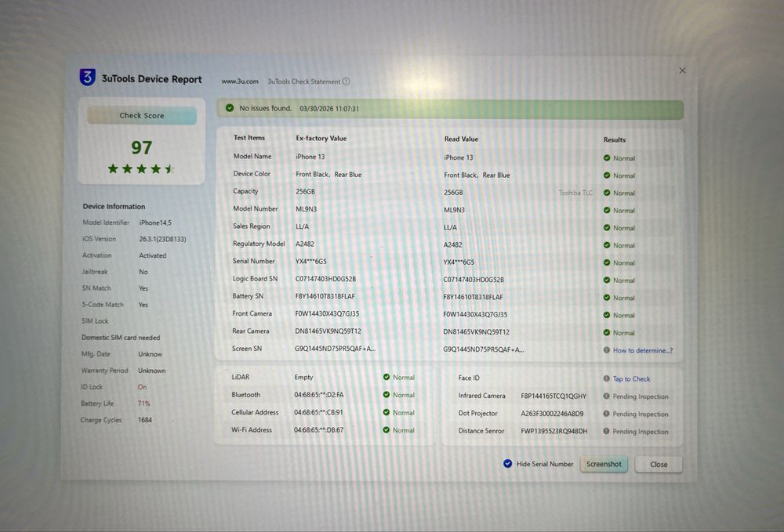Click the Sales Region Normal status check icon
The width and height of the screenshot is (784, 532).
[607, 228]
